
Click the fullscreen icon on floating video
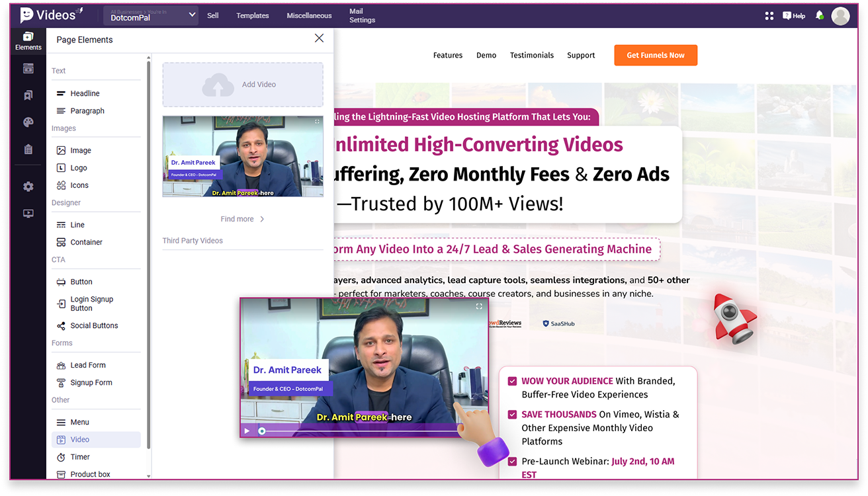(x=479, y=307)
